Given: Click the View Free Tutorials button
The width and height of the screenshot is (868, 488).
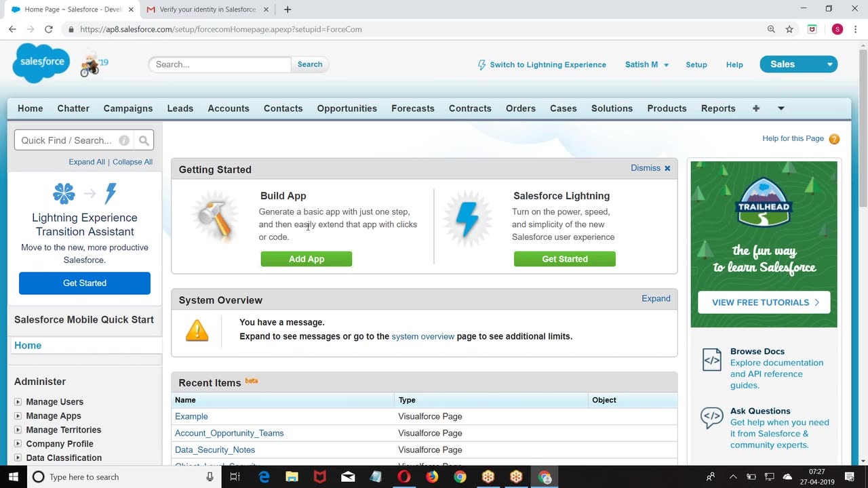Looking at the screenshot, I should click(764, 302).
